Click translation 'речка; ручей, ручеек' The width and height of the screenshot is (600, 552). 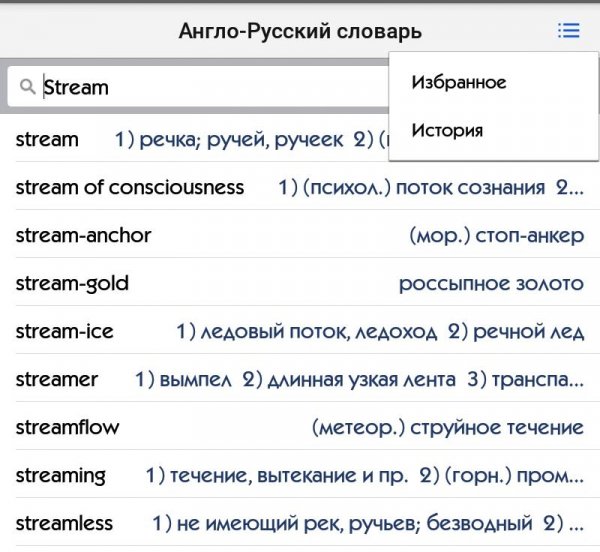pos(241,139)
